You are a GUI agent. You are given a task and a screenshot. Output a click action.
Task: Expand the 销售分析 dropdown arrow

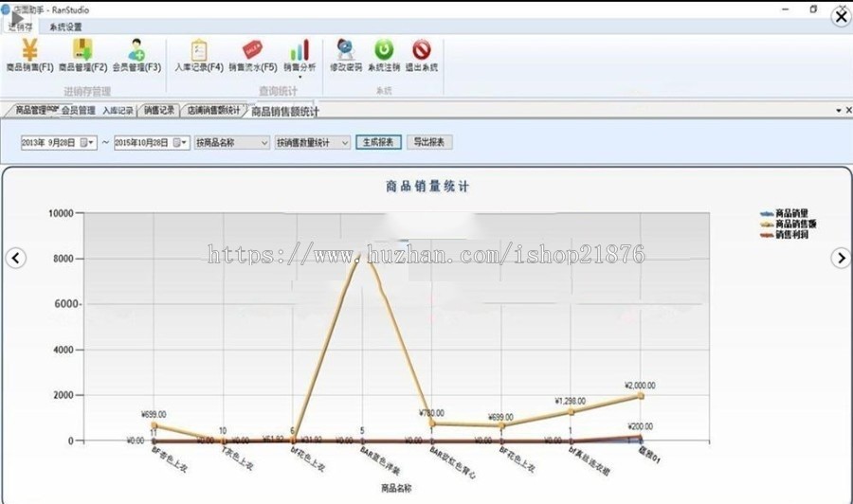pos(299,77)
